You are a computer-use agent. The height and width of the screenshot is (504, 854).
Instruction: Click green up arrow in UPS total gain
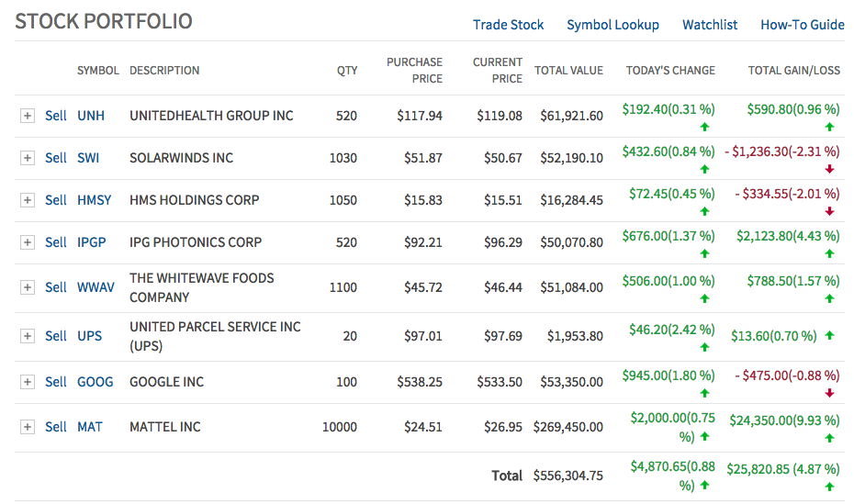830,336
